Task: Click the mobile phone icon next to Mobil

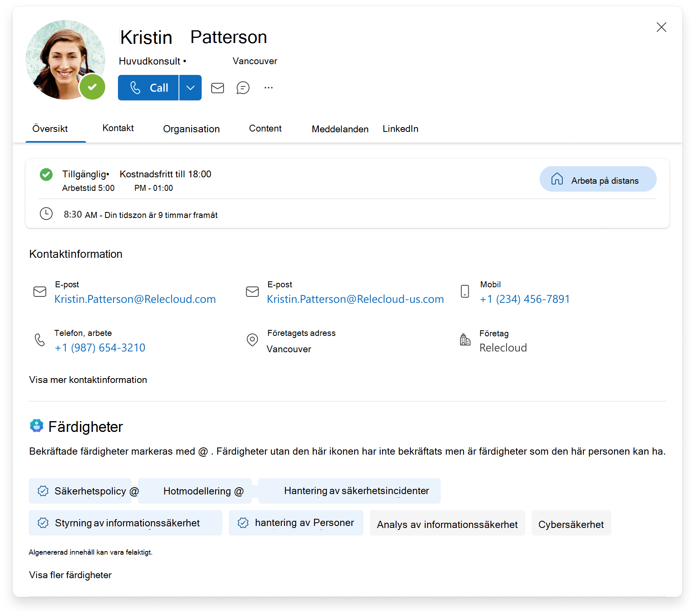Action: [x=465, y=291]
